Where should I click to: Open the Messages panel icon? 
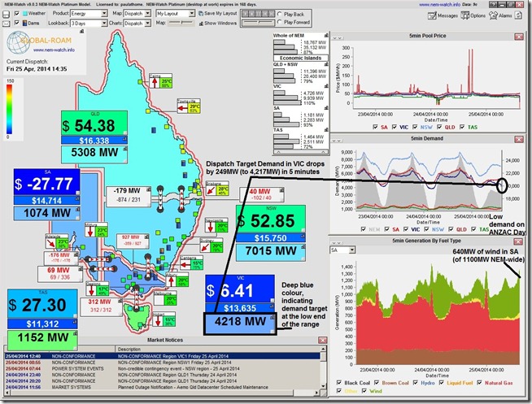pyautogui.click(x=432, y=15)
